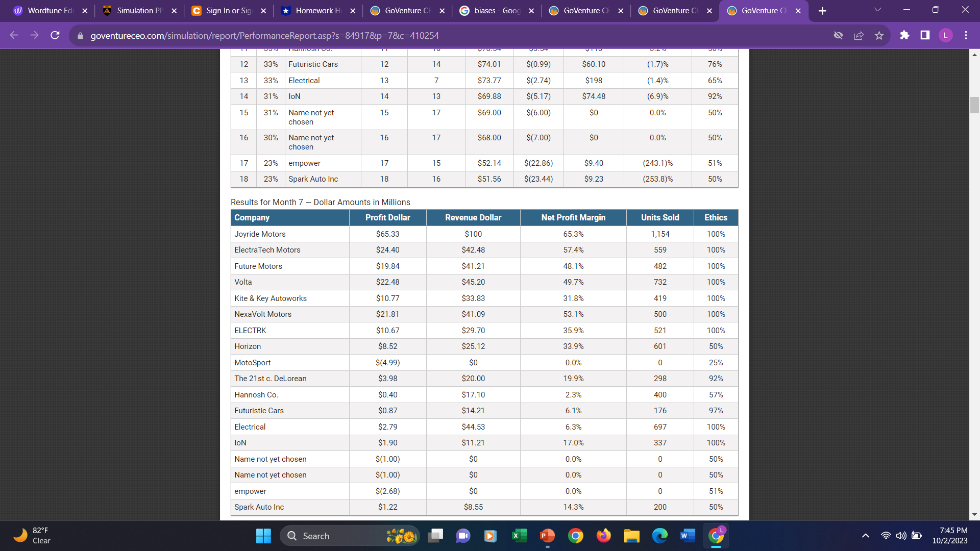
Task: Open Chrome three-dot menu
Action: 966,35
